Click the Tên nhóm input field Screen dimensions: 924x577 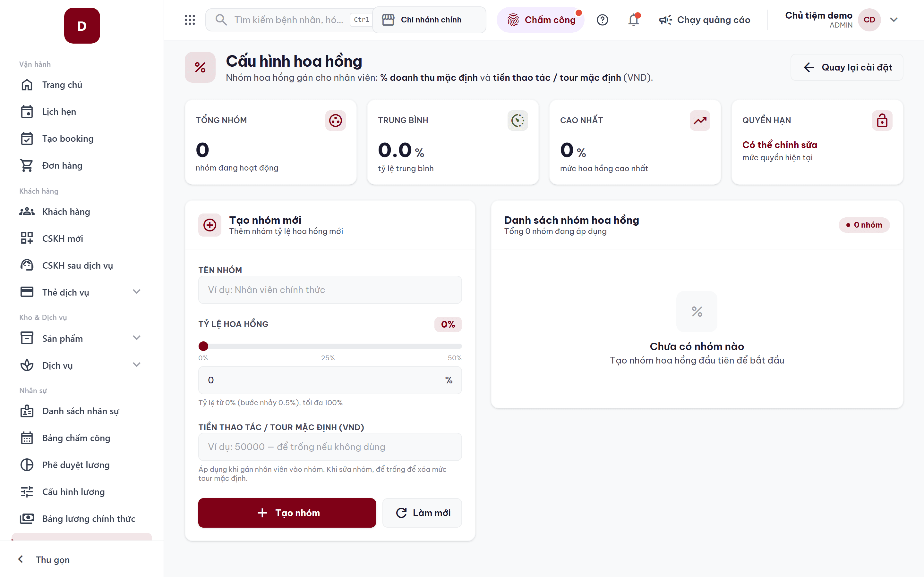330,290
